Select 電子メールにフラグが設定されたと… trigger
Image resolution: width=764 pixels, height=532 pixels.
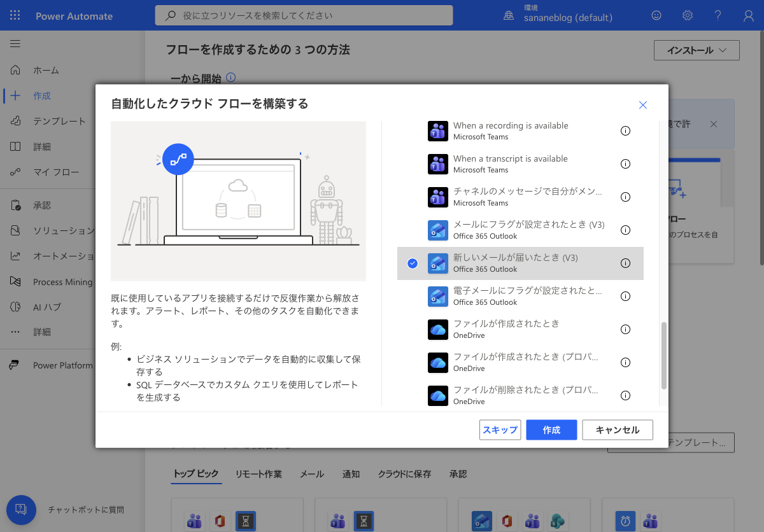tap(520, 296)
